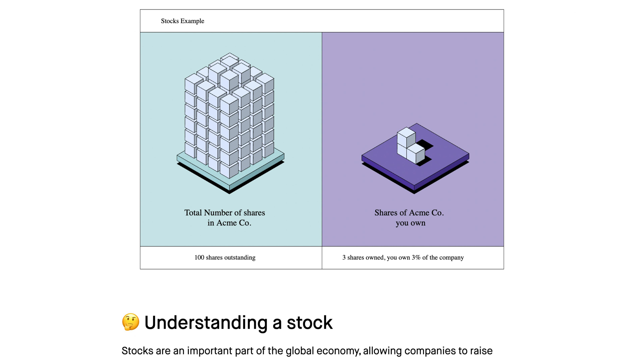644x362 pixels.
Task: Click the 'Stocks Example' title text
Action: pyautogui.click(x=182, y=21)
